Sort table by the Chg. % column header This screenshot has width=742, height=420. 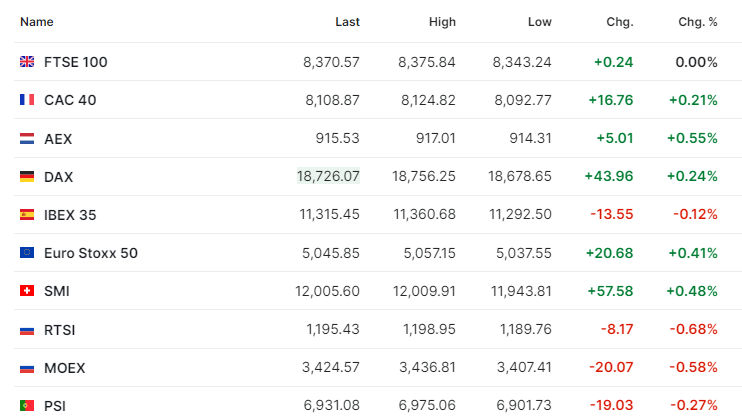tap(698, 22)
